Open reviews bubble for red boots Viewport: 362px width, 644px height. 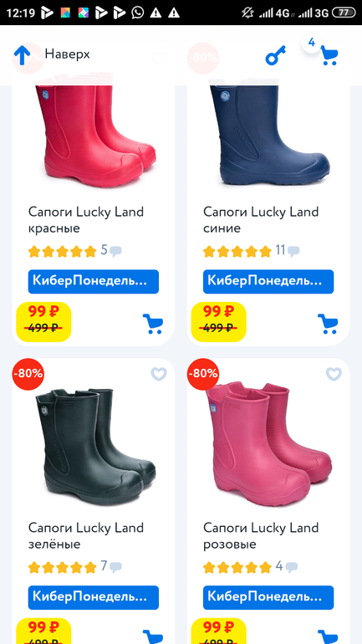coord(115,251)
